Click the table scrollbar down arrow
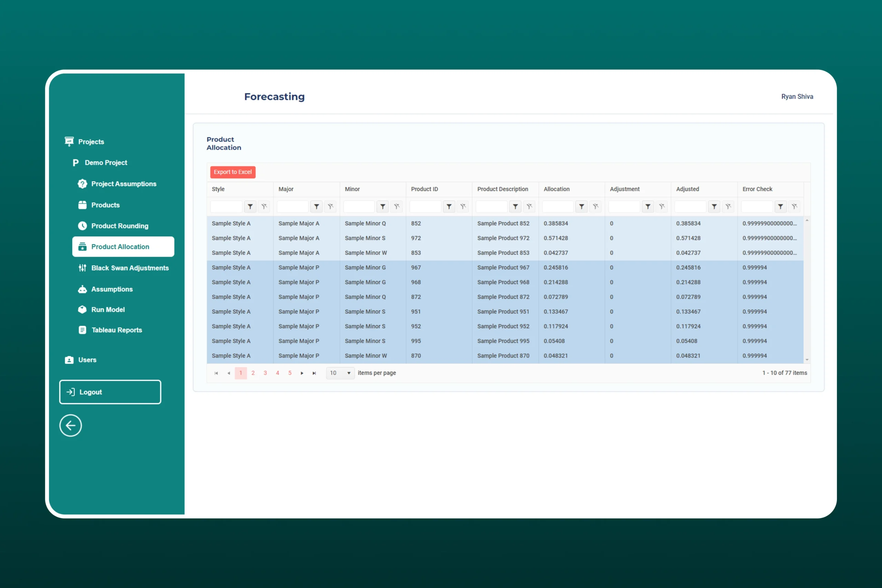 (807, 360)
